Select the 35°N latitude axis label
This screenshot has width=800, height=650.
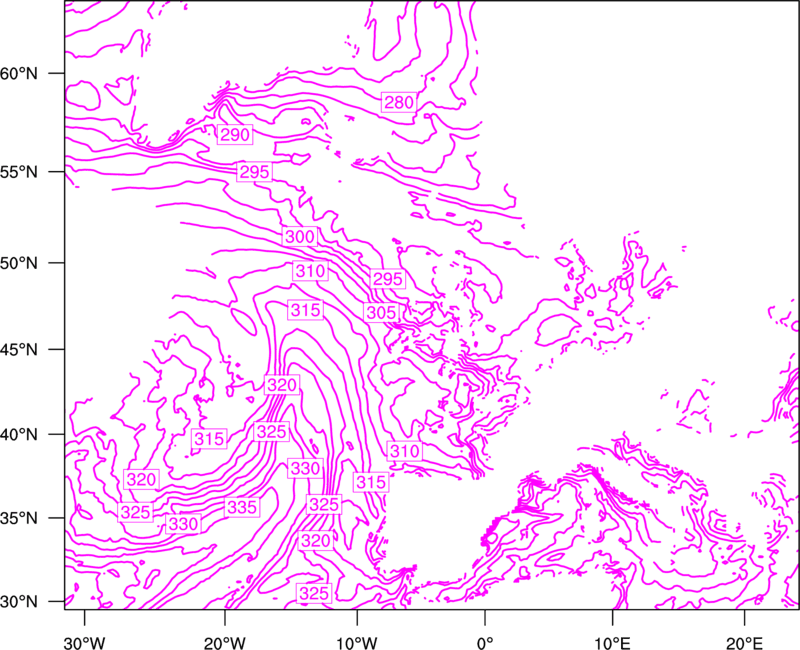(x=19, y=518)
